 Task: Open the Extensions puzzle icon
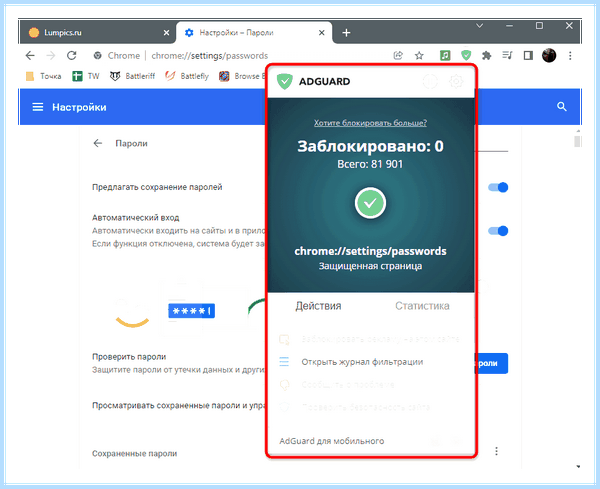pyautogui.click(x=486, y=55)
